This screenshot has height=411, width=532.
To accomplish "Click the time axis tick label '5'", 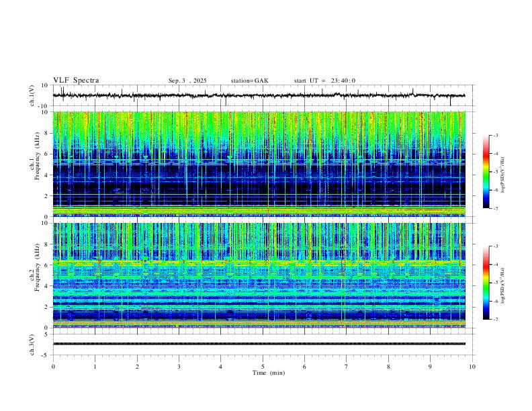I will click(x=263, y=367).
